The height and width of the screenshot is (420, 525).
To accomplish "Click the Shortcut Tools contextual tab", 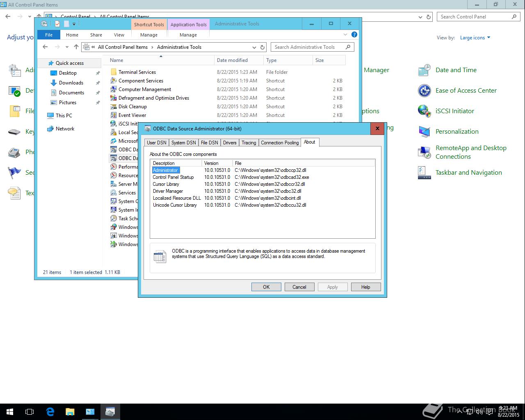I will 149,24.
